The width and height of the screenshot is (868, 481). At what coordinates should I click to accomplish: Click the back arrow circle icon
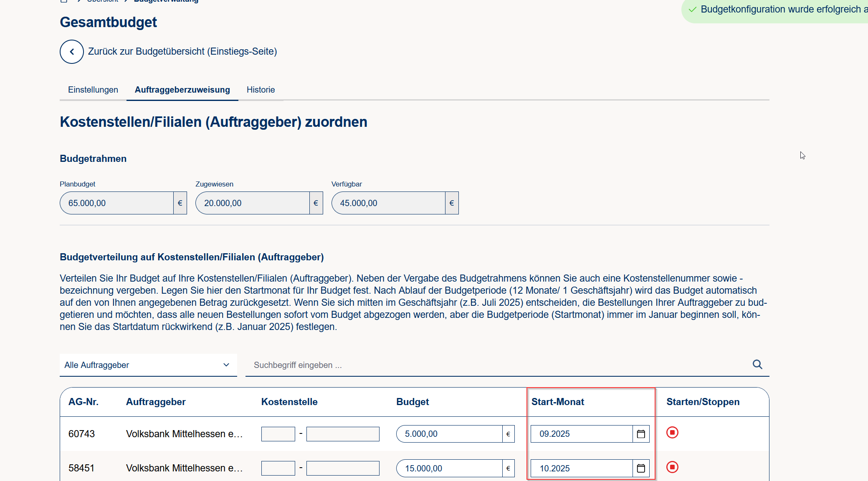(x=72, y=52)
